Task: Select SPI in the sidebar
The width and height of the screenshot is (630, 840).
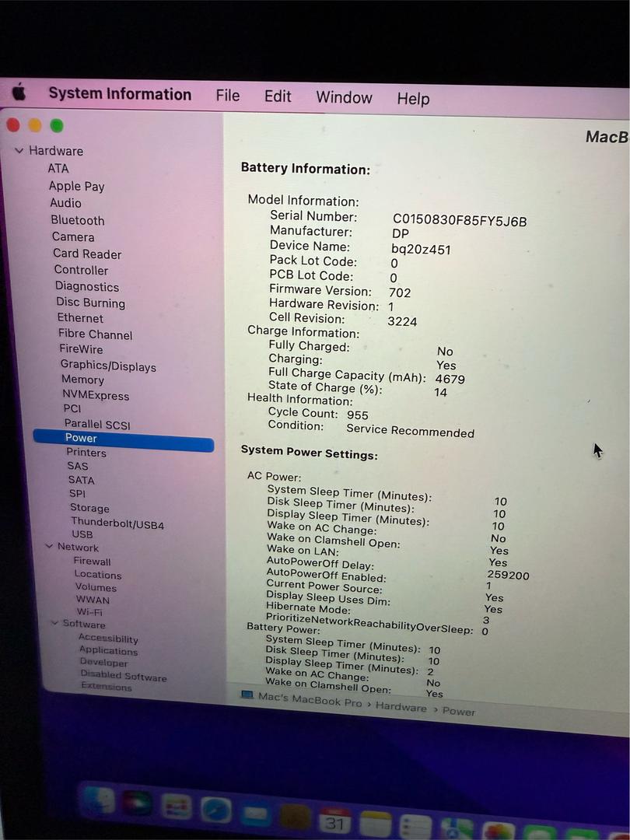Action: (x=77, y=493)
